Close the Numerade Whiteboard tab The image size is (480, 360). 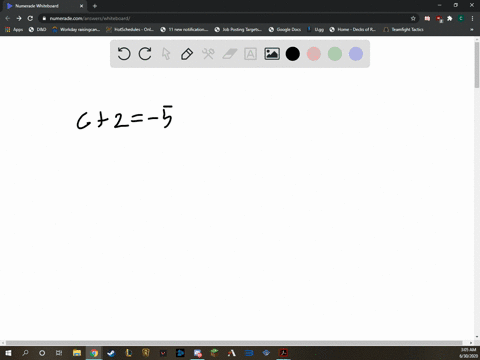(x=81, y=6)
